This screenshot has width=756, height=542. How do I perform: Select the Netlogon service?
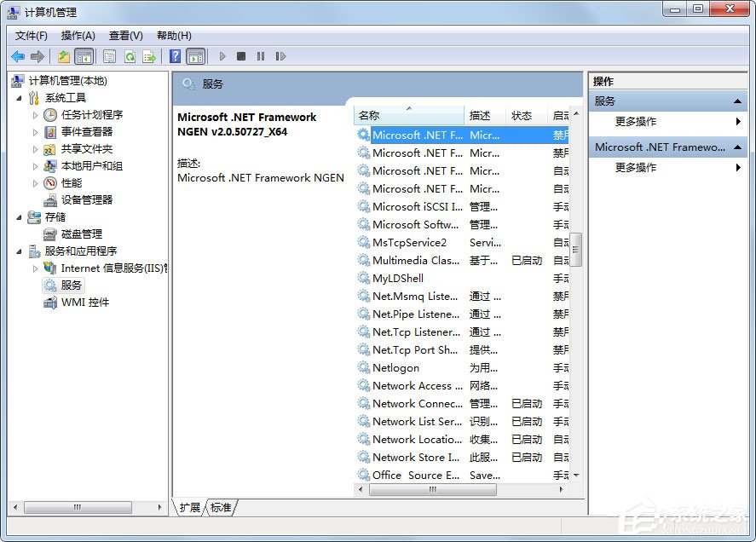[396, 368]
